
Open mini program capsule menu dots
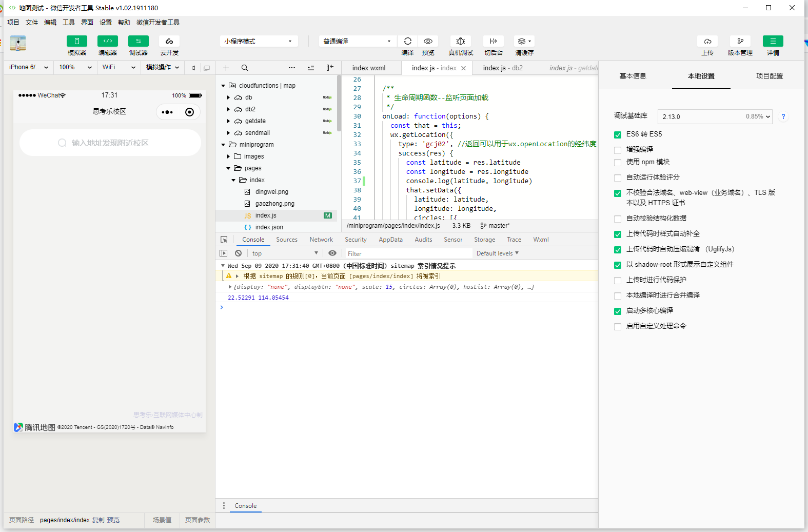coord(167,112)
